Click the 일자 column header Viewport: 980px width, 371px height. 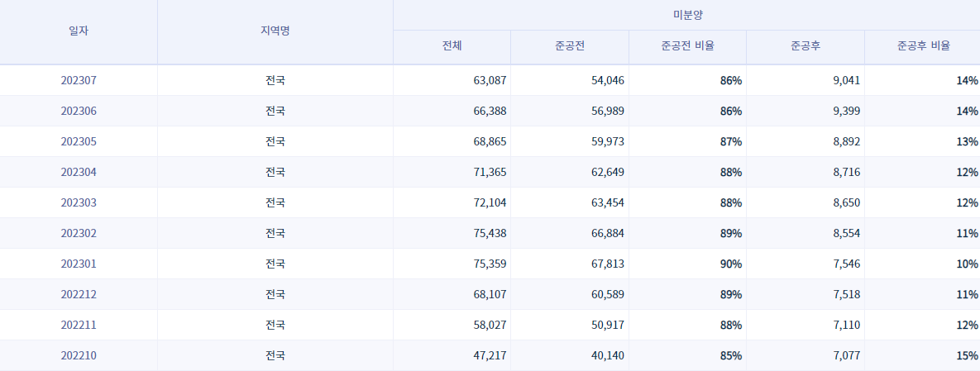pyautogui.click(x=79, y=31)
